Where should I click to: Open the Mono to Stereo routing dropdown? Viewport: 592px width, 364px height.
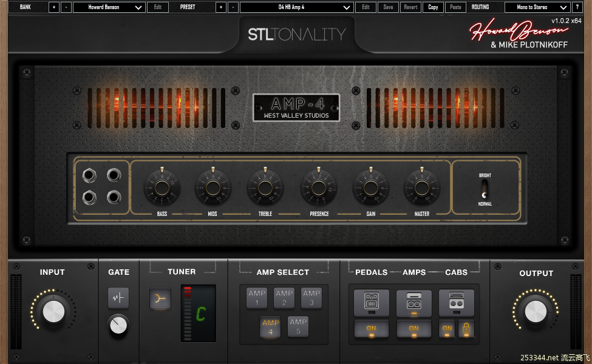click(537, 7)
